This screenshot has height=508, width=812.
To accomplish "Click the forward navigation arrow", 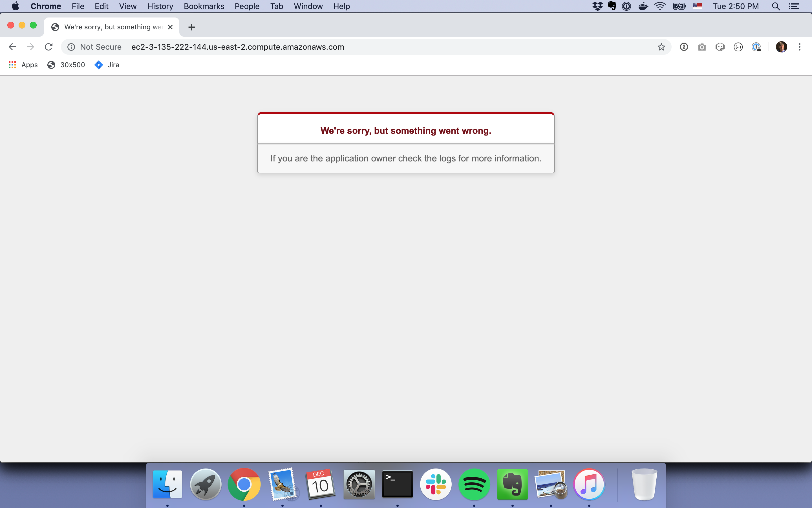I will click(x=30, y=47).
